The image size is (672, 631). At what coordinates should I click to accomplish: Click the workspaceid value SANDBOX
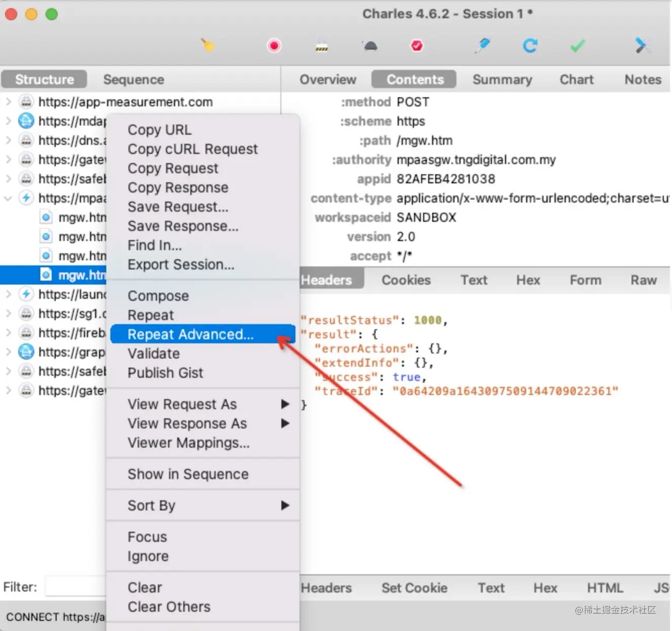coord(427,217)
